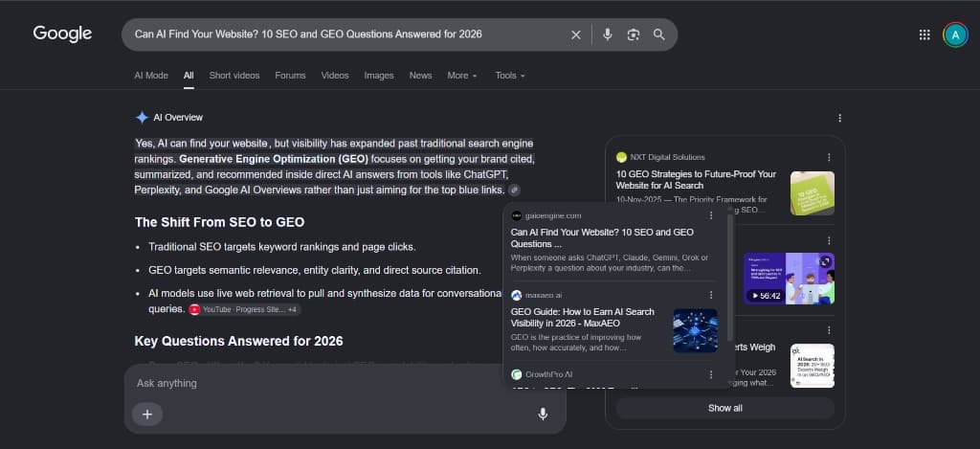Viewport: 980px width, 449px height.
Task: Open options for NXT Digital Solutions card
Action: coord(829,158)
